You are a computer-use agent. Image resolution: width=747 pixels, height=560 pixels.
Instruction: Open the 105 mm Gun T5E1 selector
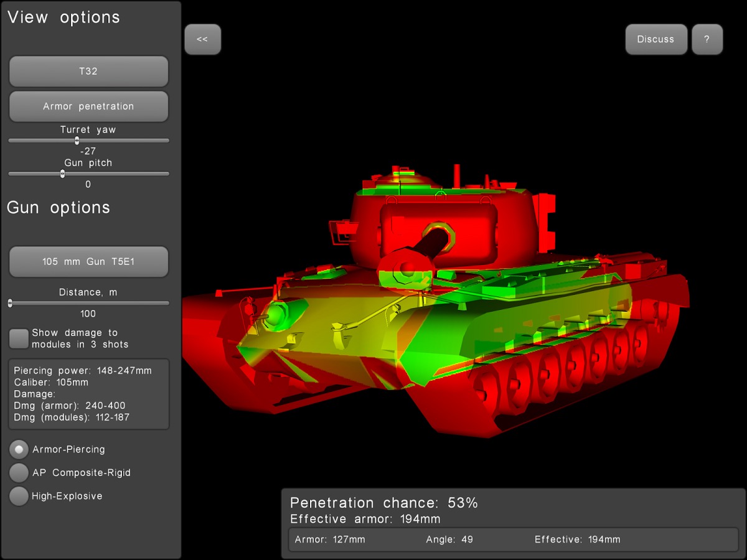coord(88,261)
